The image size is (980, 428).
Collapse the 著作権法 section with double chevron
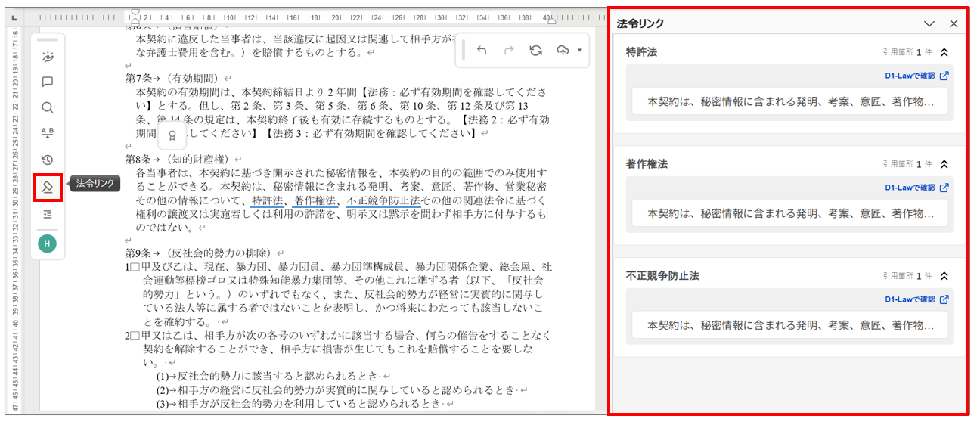[944, 164]
